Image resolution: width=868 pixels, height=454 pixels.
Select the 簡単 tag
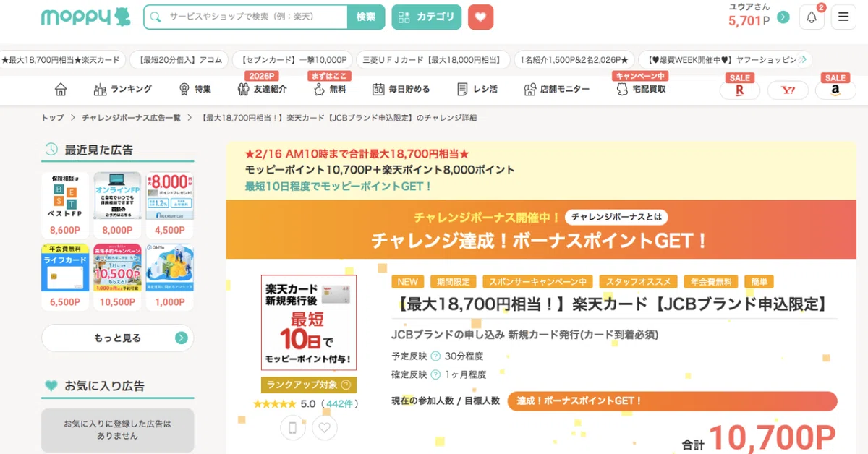click(x=759, y=282)
